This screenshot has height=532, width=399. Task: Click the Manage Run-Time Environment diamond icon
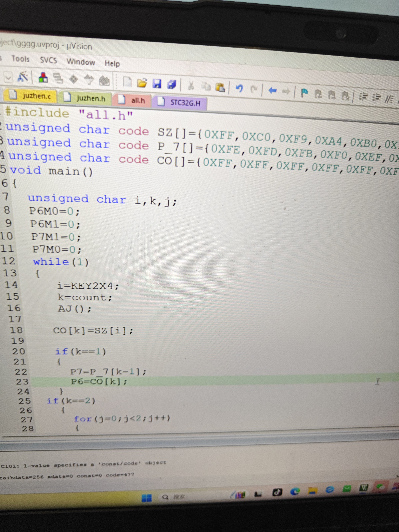click(x=73, y=79)
